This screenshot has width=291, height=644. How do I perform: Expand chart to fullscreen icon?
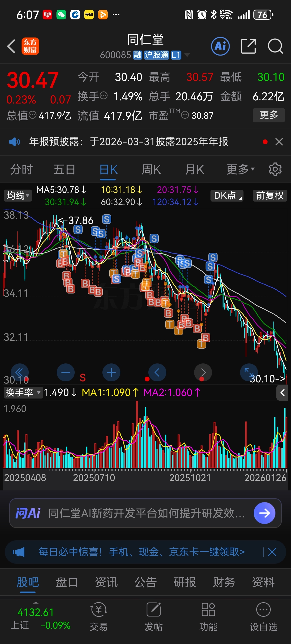point(249,373)
